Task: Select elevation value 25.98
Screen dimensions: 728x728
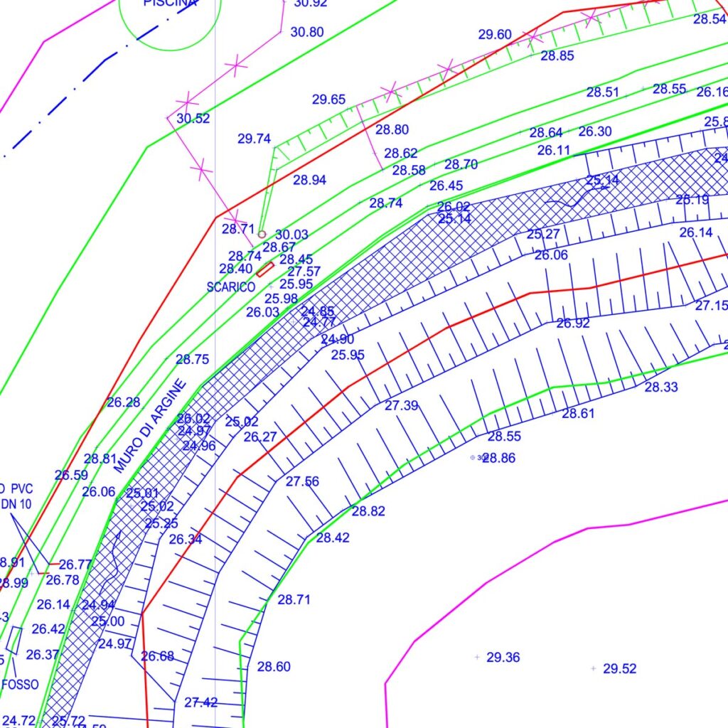Action: [281, 299]
